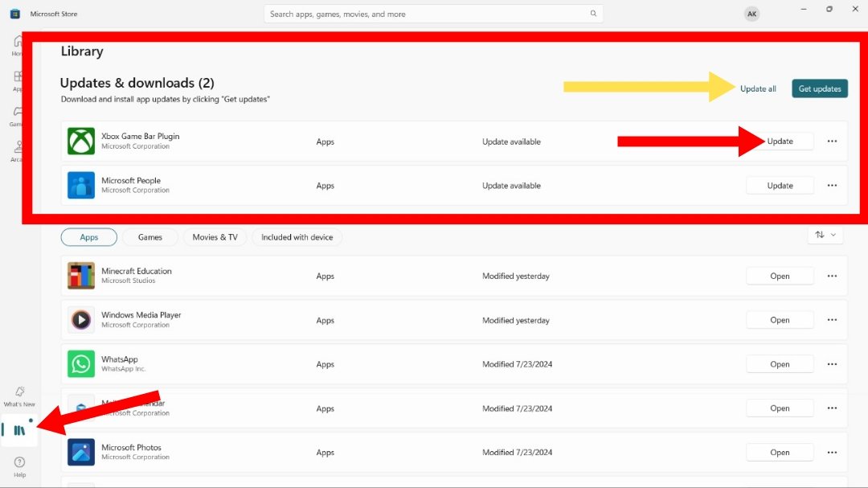This screenshot has height=488, width=868.
Task: Select the Movies & TV filter tab
Action: 215,237
